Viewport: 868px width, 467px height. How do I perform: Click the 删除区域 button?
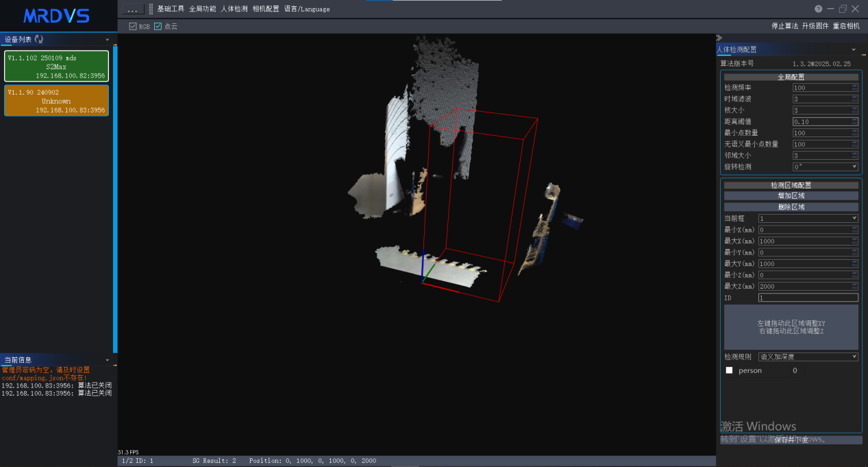(x=791, y=207)
